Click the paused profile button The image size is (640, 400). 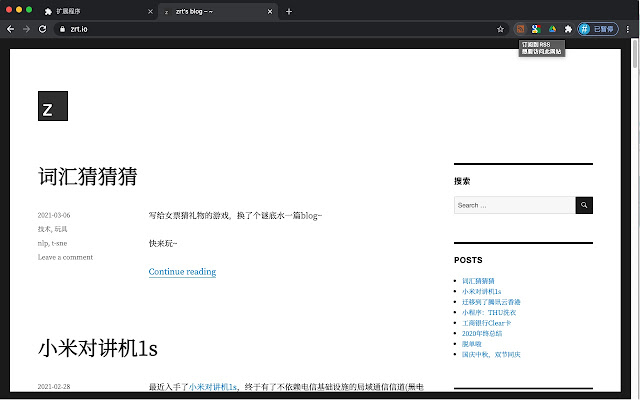pos(598,29)
